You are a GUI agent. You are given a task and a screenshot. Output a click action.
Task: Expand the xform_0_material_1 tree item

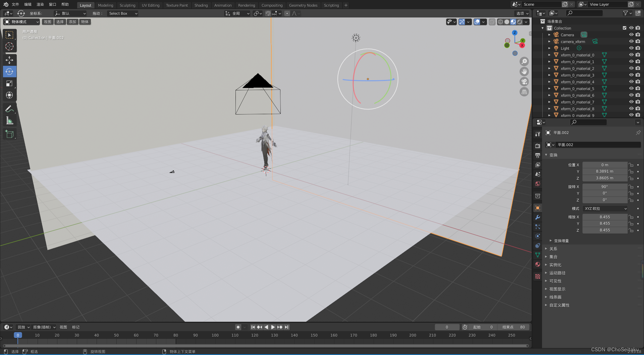[549, 61]
